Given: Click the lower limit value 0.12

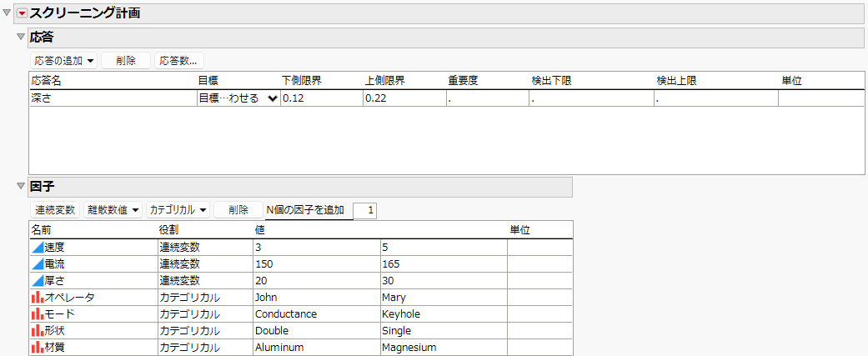Looking at the screenshot, I should (x=322, y=98).
